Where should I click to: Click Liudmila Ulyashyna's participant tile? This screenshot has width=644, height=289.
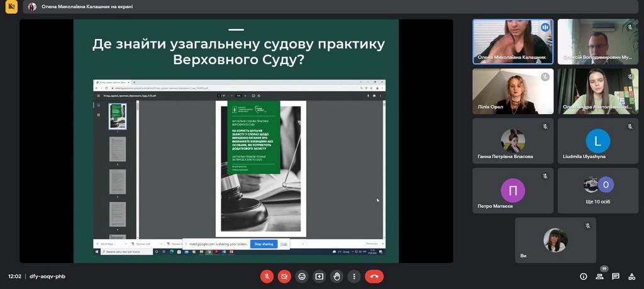pyautogui.click(x=597, y=141)
